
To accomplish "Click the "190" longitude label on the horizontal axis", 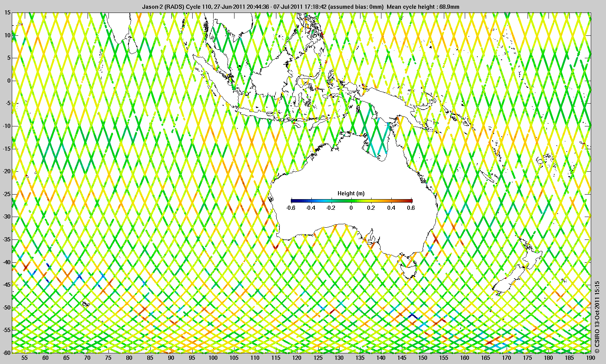I will click(590, 358).
